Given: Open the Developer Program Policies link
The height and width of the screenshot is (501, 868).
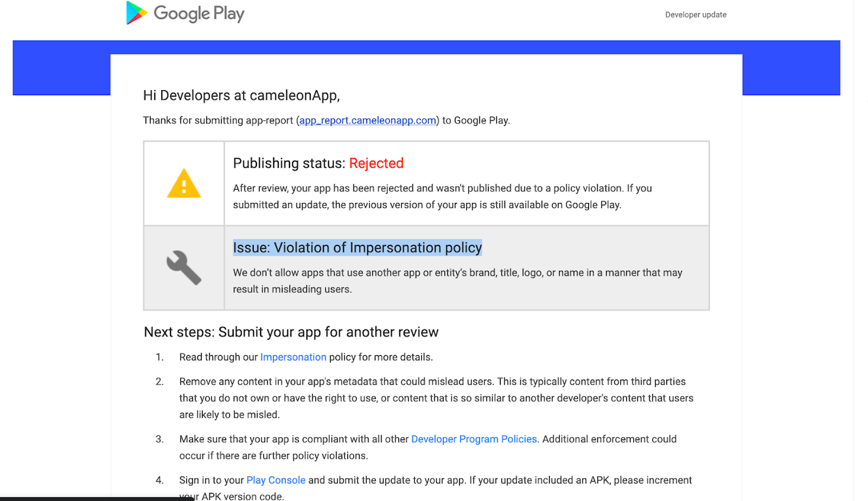Looking at the screenshot, I should [474, 439].
